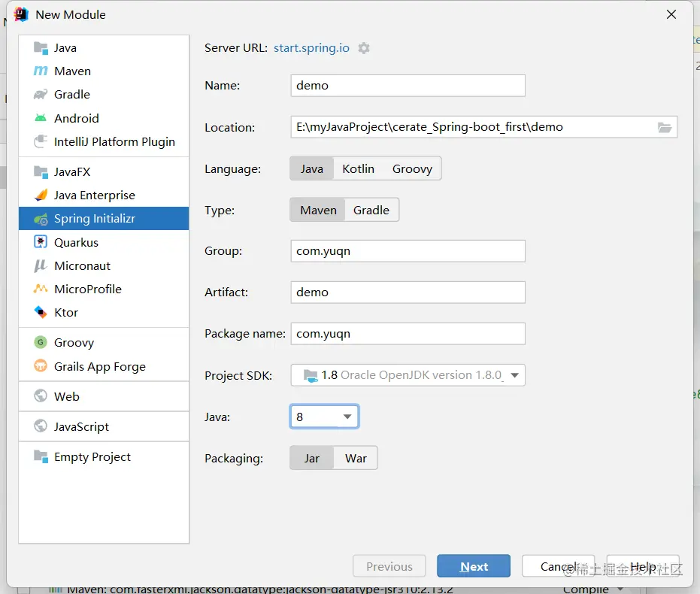Click the Ktor icon in list
Image resolution: width=700 pixels, height=594 pixels.
click(x=41, y=312)
